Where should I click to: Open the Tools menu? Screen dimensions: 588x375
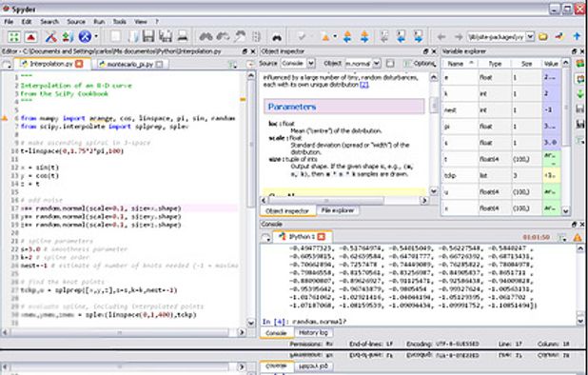pos(120,21)
